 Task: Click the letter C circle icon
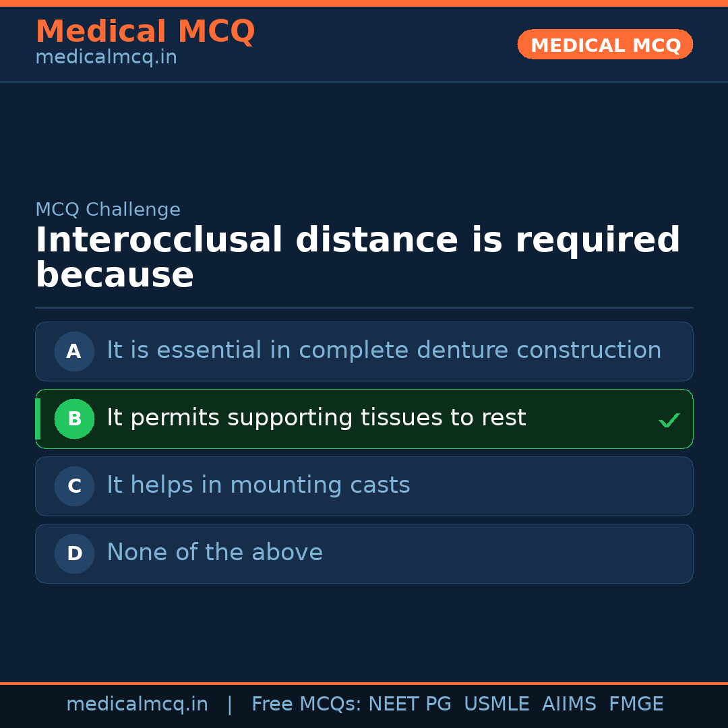[74, 486]
